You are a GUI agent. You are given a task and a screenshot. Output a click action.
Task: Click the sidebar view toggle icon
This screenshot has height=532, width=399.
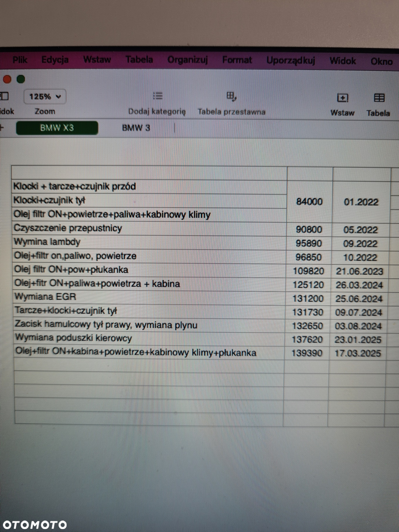(4, 96)
